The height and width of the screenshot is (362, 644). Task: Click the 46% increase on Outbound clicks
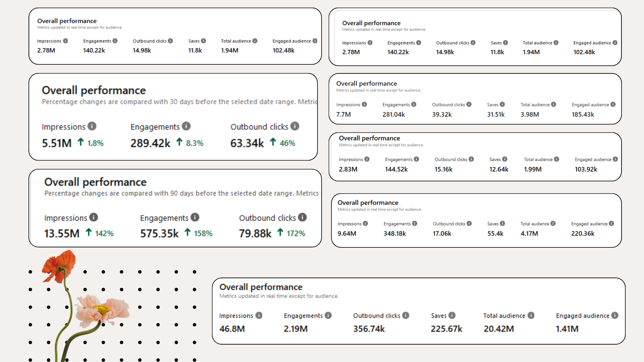(x=287, y=143)
